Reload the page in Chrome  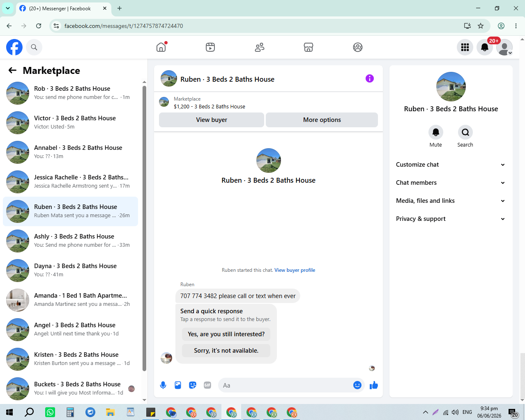click(39, 26)
